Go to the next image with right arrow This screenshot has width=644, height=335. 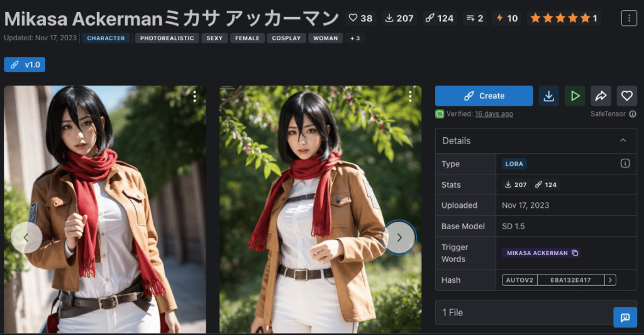click(x=399, y=237)
